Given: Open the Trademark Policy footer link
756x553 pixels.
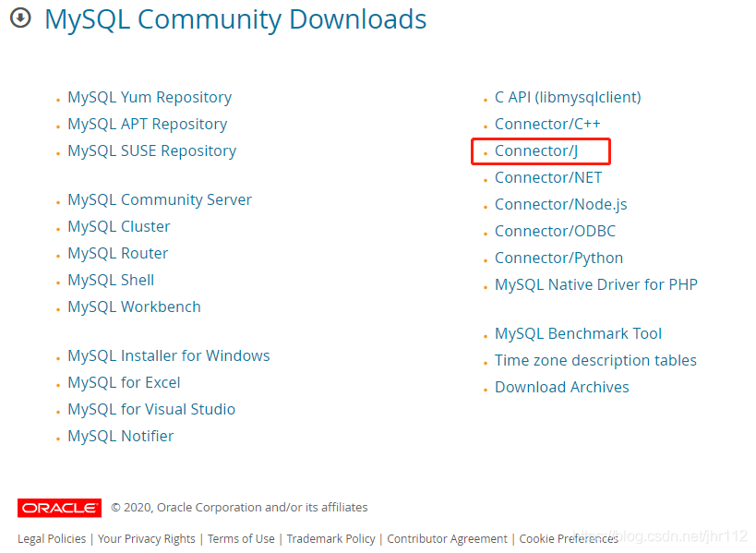Looking at the screenshot, I should [330, 538].
